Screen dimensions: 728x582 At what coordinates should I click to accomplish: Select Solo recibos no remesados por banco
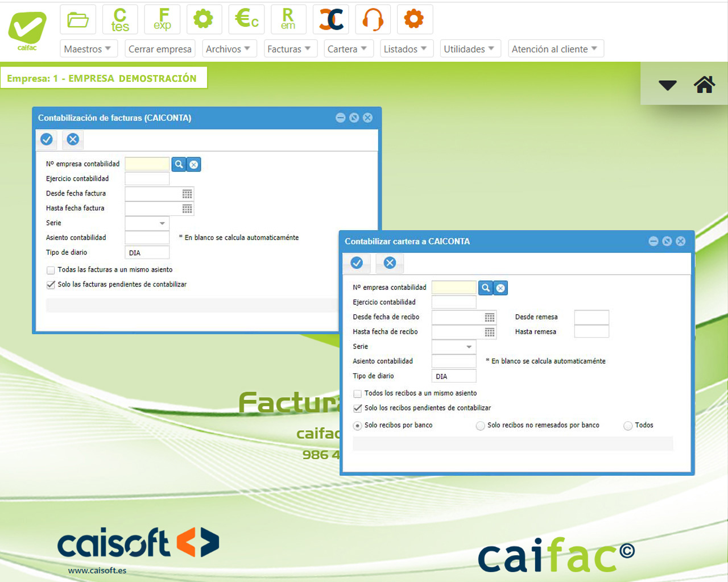tap(481, 426)
